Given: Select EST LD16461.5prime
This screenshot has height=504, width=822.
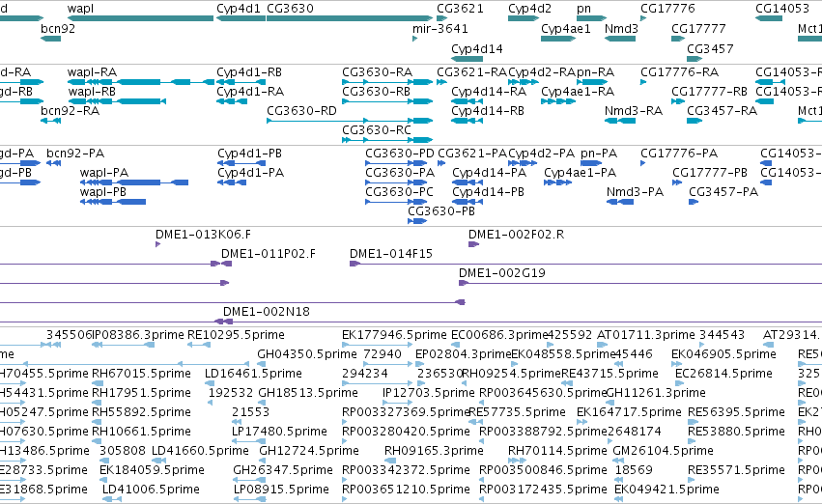Looking at the screenshot, I should pyautogui.click(x=253, y=374).
